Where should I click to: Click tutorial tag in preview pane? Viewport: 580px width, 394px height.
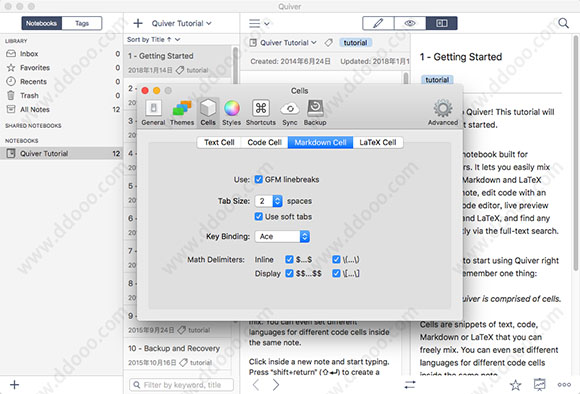[437, 80]
